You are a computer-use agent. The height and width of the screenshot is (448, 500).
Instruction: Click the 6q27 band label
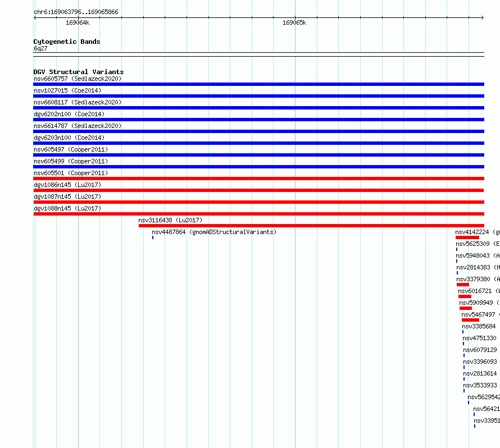pyautogui.click(x=40, y=48)
